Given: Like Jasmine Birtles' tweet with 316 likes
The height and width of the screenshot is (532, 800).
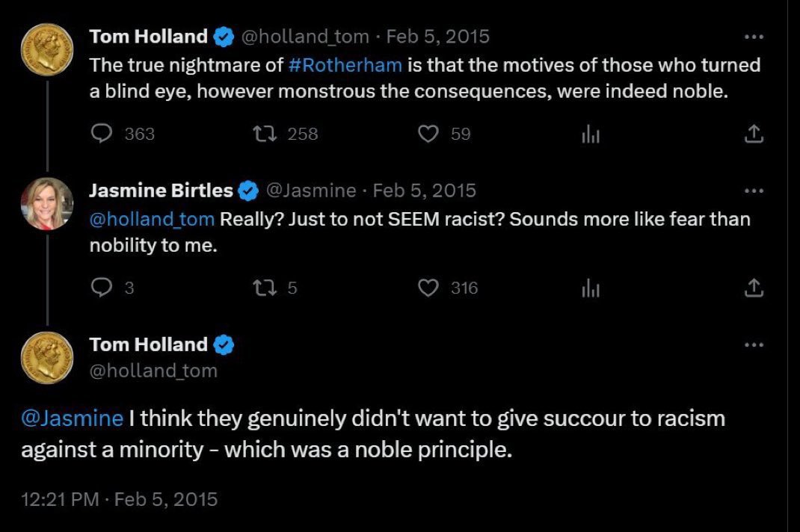Looking at the screenshot, I should (x=428, y=288).
